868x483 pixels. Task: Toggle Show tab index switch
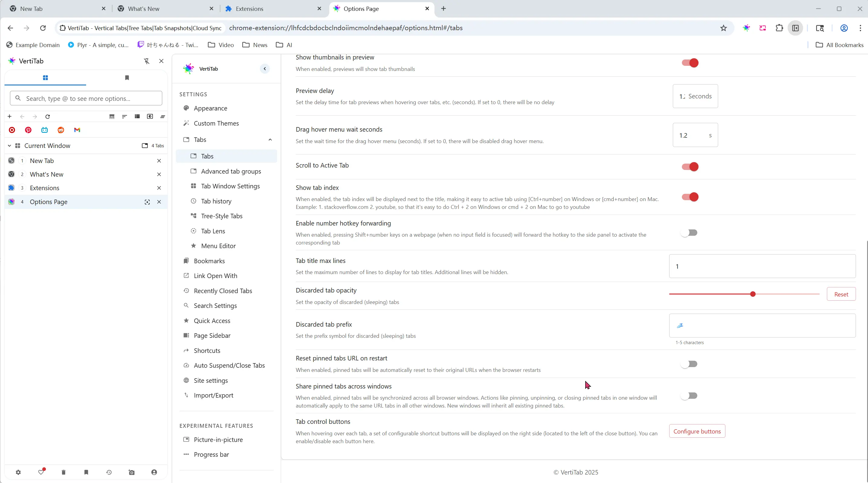tap(690, 197)
